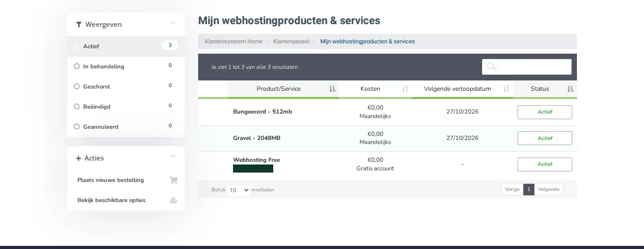The height and width of the screenshot is (249, 644).
Task: Collapse the Weergeven panel chevron
Action: pyautogui.click(x=174, y=23)
